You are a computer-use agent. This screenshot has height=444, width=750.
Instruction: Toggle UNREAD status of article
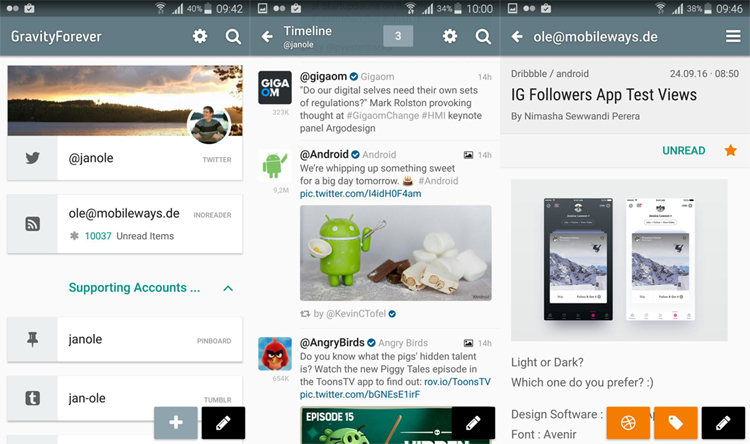coord(683,151)
